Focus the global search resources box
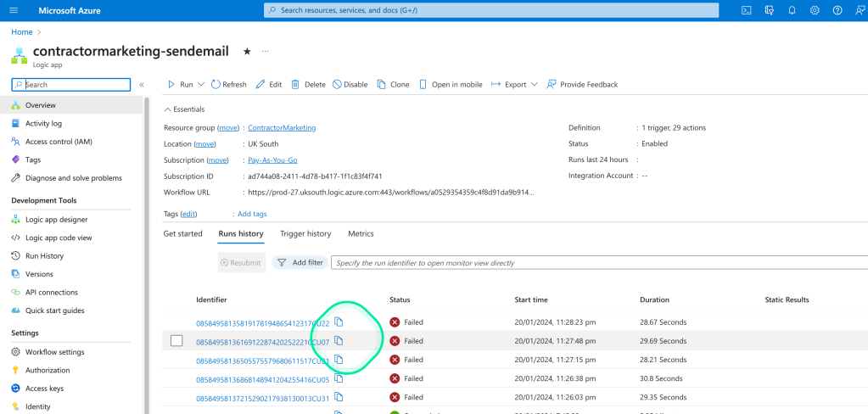The width and height of the screenshot is (868, 414). point(491,10)
